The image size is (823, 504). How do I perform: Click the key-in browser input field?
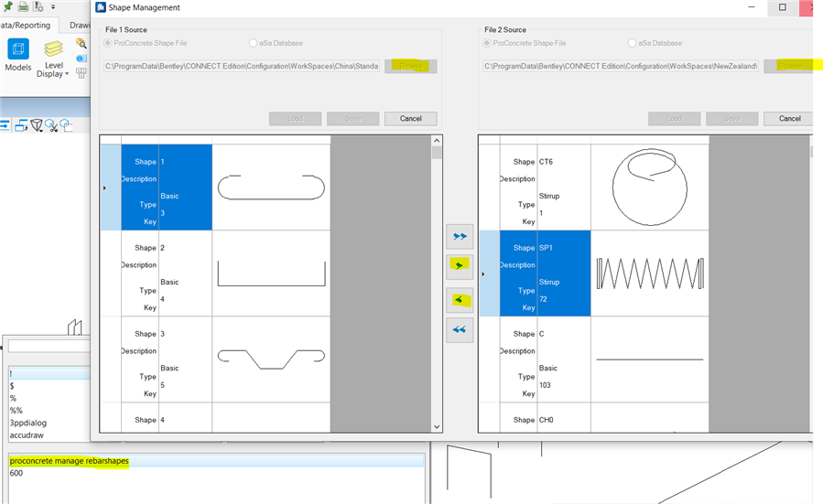pyautogui.click(x=49, y=346)
